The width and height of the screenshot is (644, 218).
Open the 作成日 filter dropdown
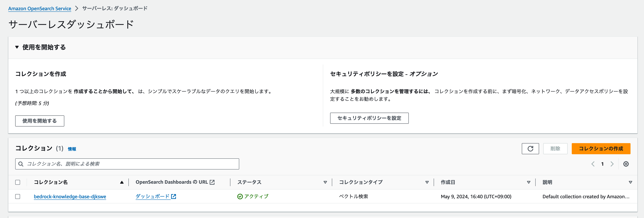(529, 182)
